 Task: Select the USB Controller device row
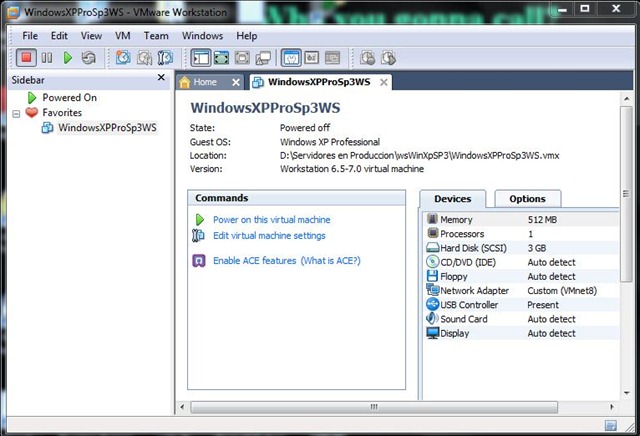pos(521,305)
